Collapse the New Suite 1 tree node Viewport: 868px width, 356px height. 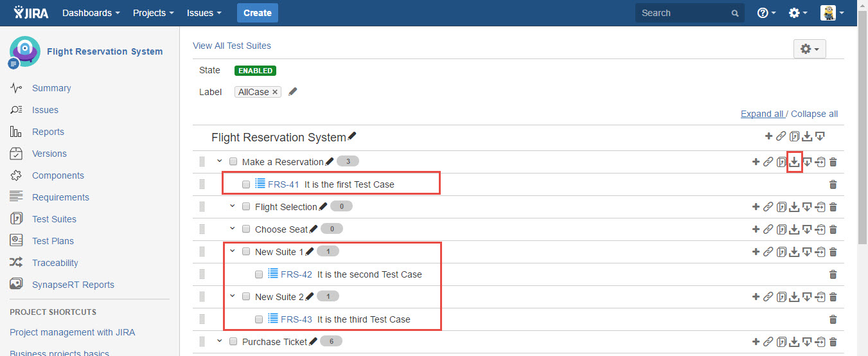click(x=233, y=252)
